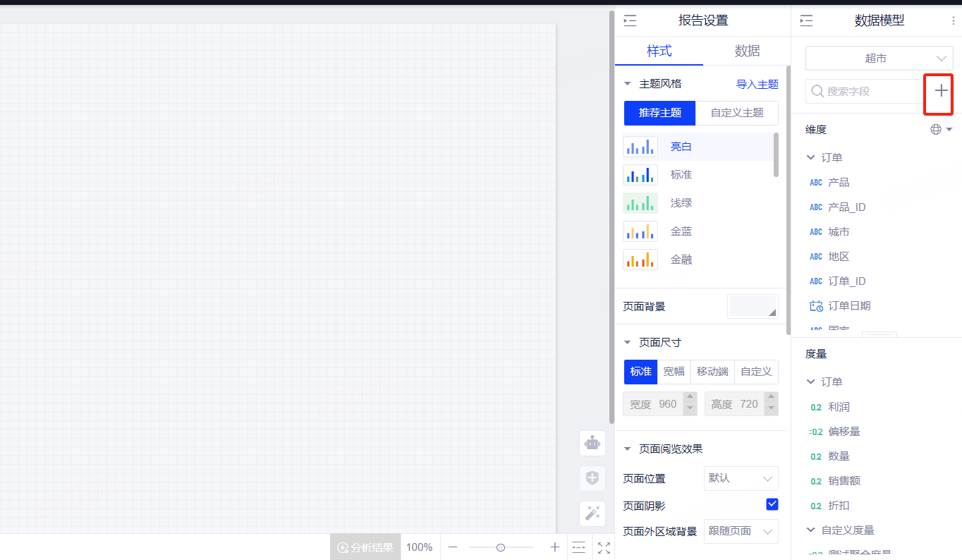The width and height of the screenshot is (962, 560).
Task: Open the 页面位置 dropdown
Action: pos(741,478)
